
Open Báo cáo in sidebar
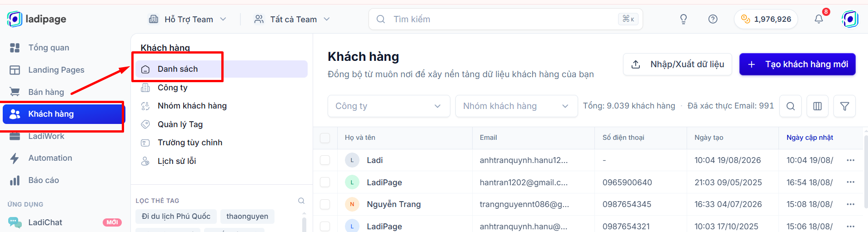coord(44,180)
